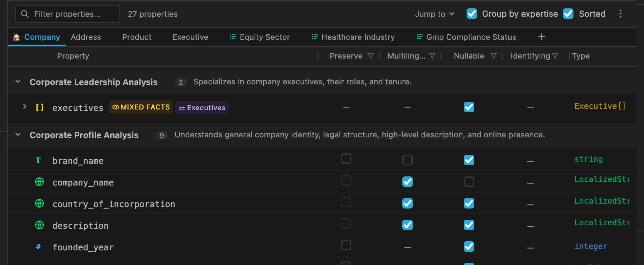This screenshot has height=265, width=644.
Task: Collapse the Corporate Leadership Analysis group
Action: click(x=18, y=82)
